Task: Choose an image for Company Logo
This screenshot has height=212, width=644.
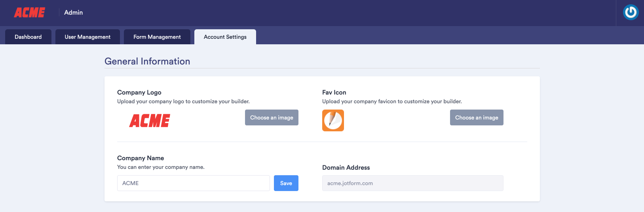Action: click(272, 117)
